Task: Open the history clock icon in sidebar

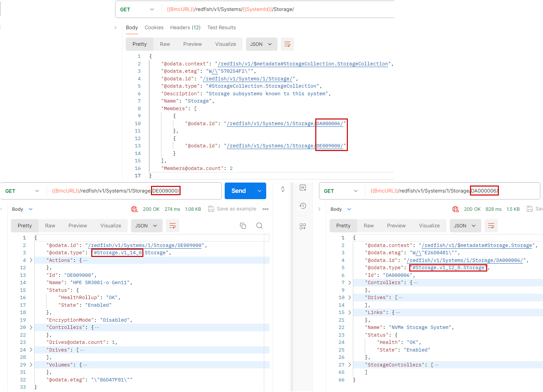Action: point(303,206)
